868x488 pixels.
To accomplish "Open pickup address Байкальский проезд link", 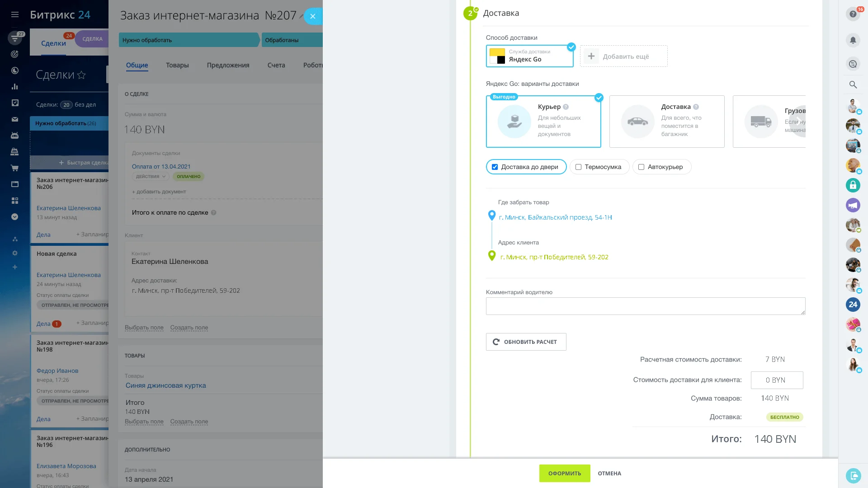I will tap(555, 217).
